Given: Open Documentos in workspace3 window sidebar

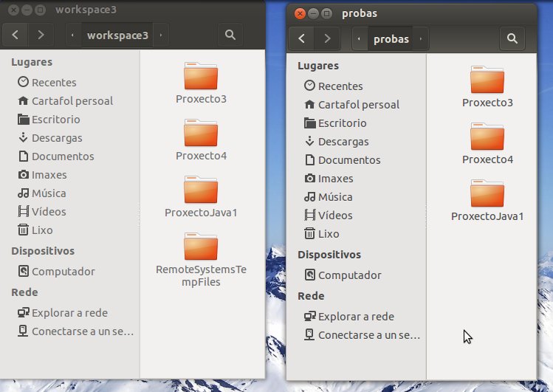Looking at the screenshot, I should pos(55,157).
